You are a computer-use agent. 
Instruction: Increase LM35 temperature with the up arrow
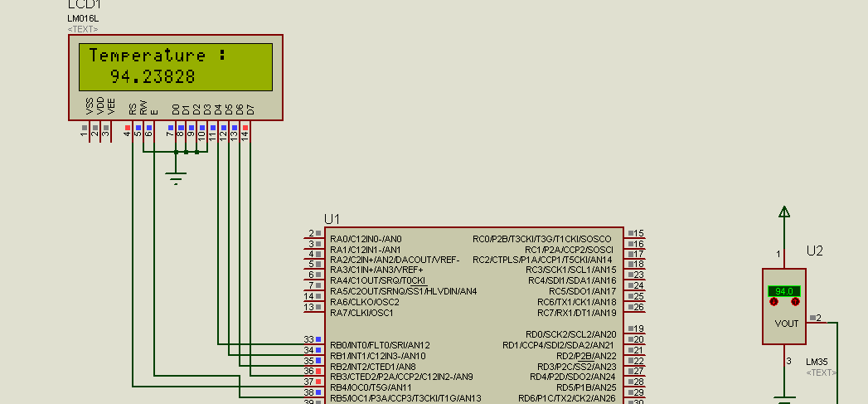tap(795, 302)
